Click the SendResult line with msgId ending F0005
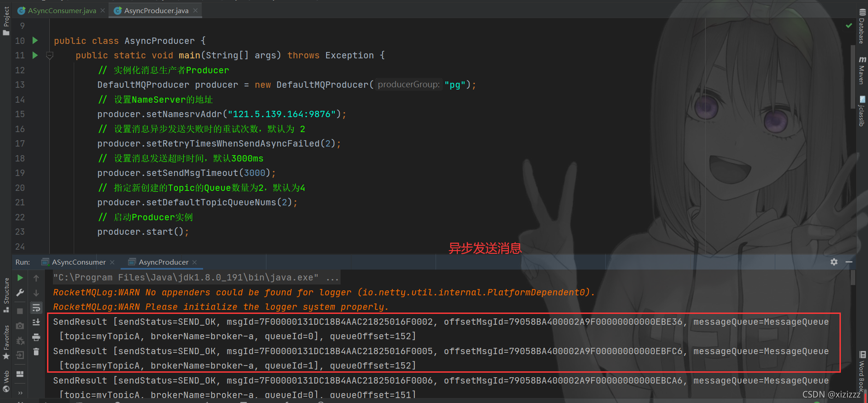The image size is (868, 403). (x=441, y=351)
